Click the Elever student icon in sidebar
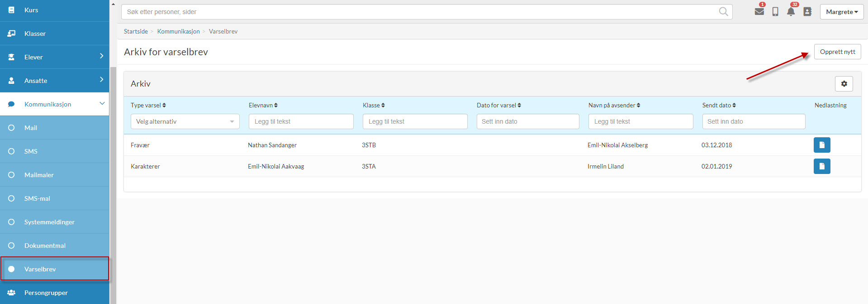The width and height of the screenshot is (868, 304). 11,57
